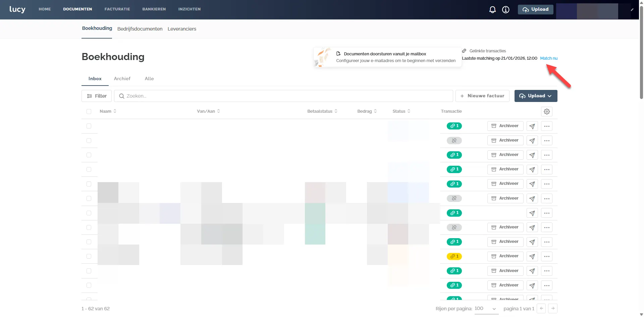Tick the checkbox of the second row
Screen dimensions: 644x317
click(x=89, y=141)
